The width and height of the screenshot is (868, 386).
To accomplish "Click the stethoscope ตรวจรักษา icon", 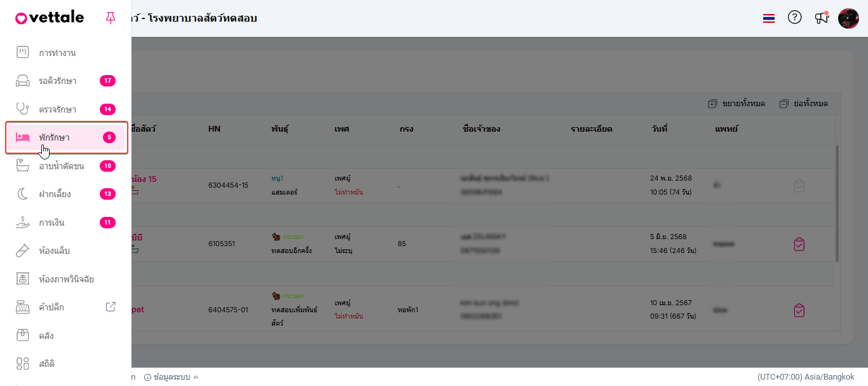I will tap(23, 109).
